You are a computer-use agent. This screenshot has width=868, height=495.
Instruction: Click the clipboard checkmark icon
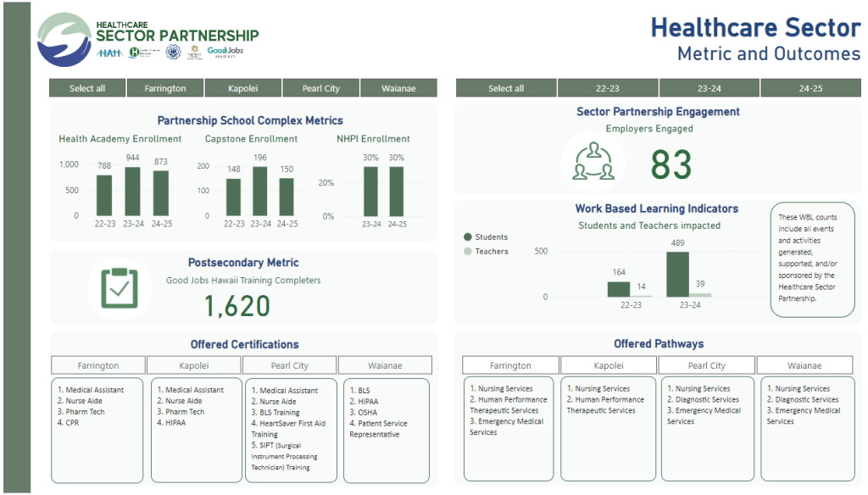pyautogui.click(x=120, y=288)
